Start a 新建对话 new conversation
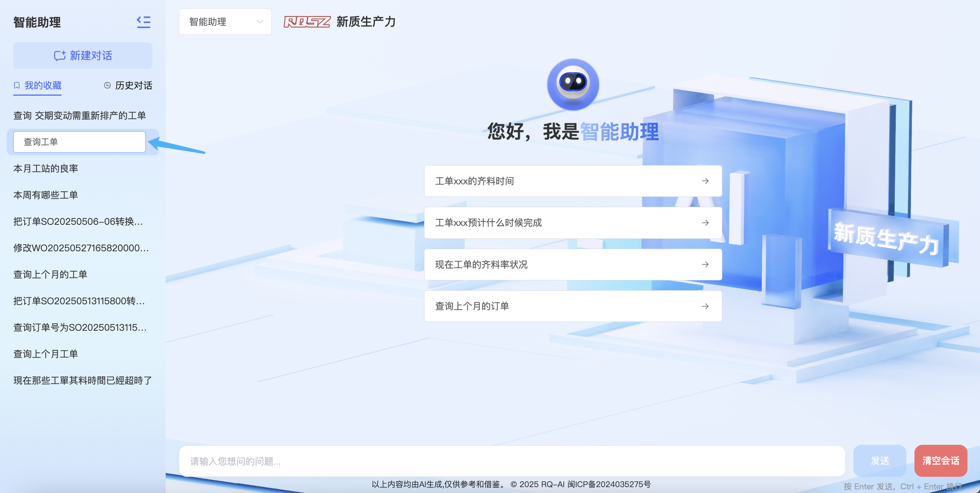 [x=82, y=56]
